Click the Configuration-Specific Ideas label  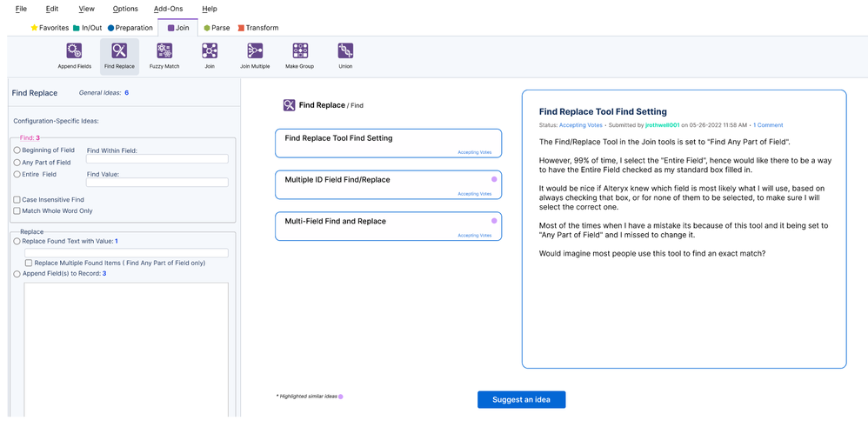tap(56, 121)
